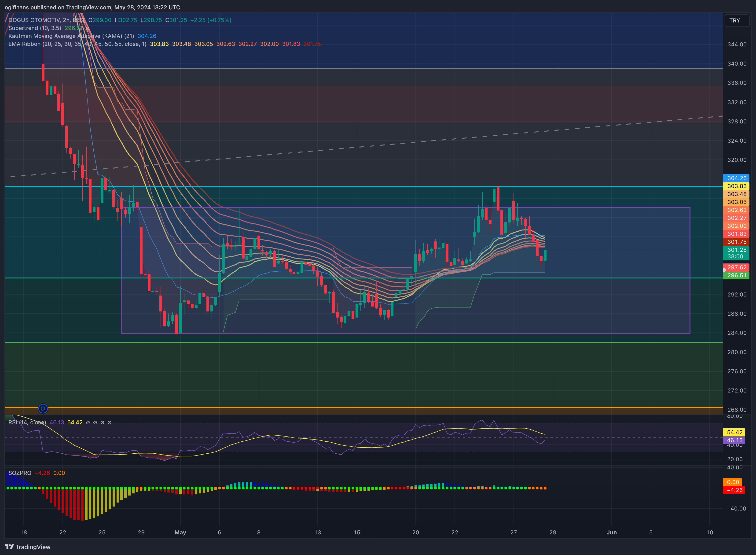Click the 27 date label on time axis
The height and width of the screenshot is (555, 756).
[514, 533]
